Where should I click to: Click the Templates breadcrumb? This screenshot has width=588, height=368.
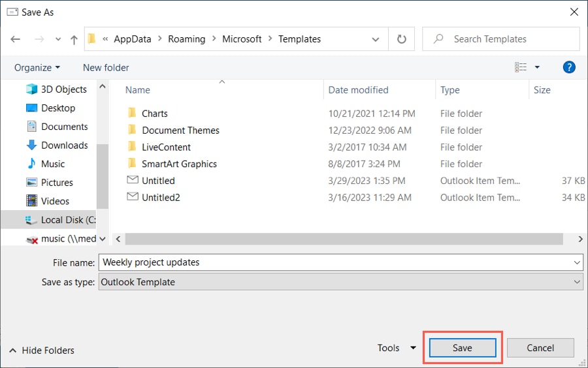[299, 39]
